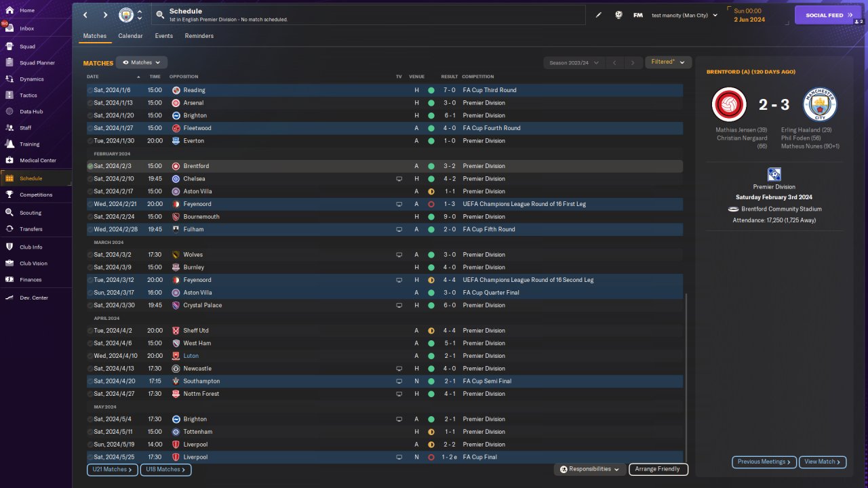Click the search magnifier icon

tap(160, 14)
